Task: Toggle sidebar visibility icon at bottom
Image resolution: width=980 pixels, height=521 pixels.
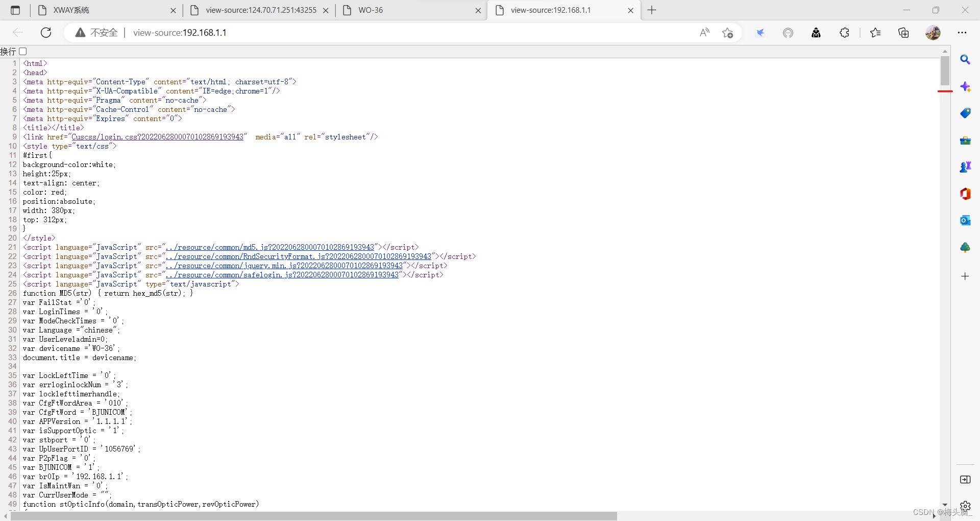Action: (965, 480)
